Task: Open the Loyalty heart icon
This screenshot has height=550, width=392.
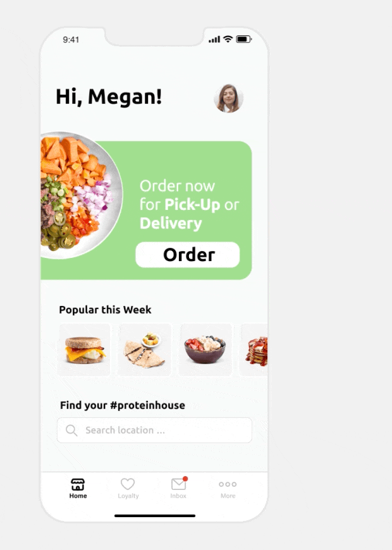Action: (127, 484)
